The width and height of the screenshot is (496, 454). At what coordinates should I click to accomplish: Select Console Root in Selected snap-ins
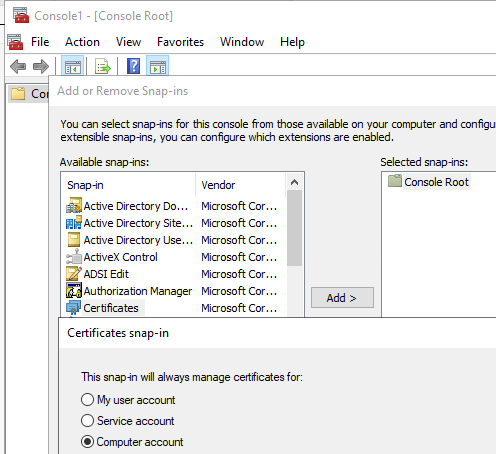pyautogui.click(x=436, y=182)
